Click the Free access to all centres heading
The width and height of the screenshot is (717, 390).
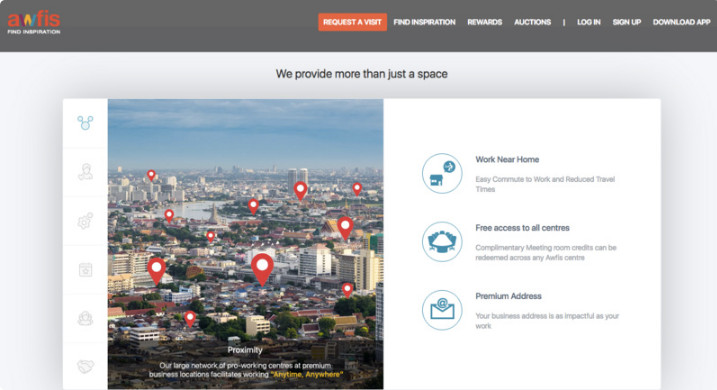tap(522, 228)
